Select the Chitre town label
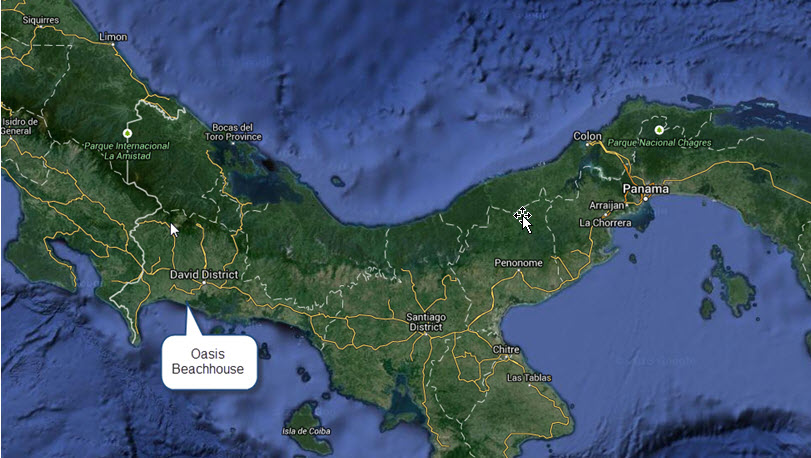The height and width of the screenshot is (458, 811). [508, 349]
